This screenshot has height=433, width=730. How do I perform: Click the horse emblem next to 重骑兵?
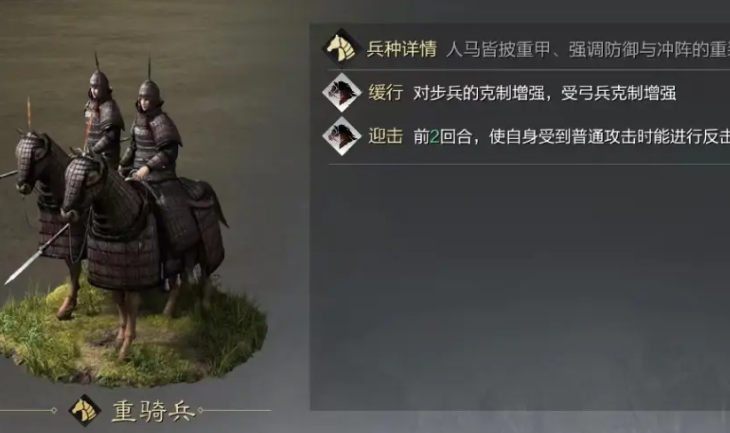[84, 410]
